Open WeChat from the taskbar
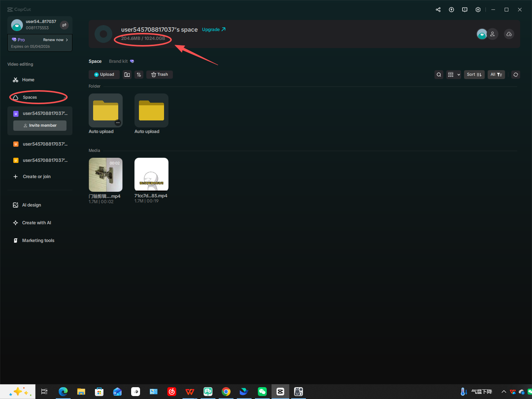This screenshot has height=399, width=532. click(x=262, y=392)
